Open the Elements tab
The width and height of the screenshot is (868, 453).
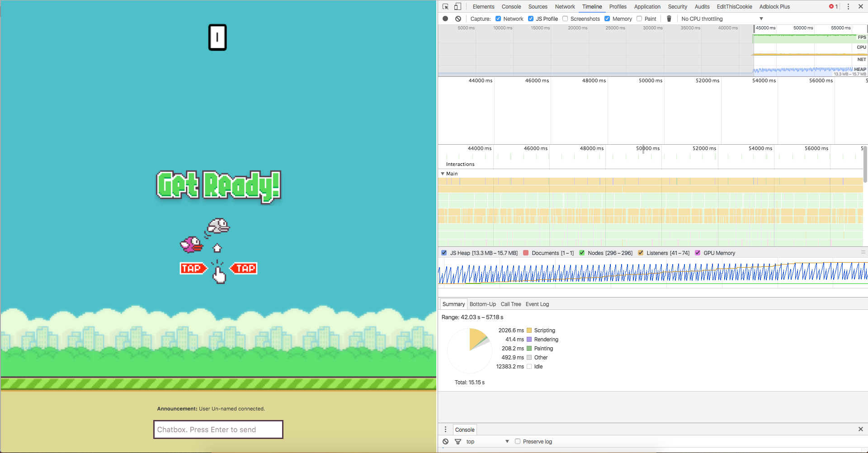coord(483,6)
